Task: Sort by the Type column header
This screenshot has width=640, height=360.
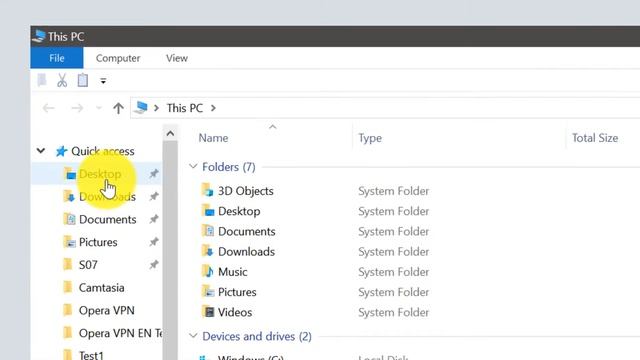Action: point(370,138)
